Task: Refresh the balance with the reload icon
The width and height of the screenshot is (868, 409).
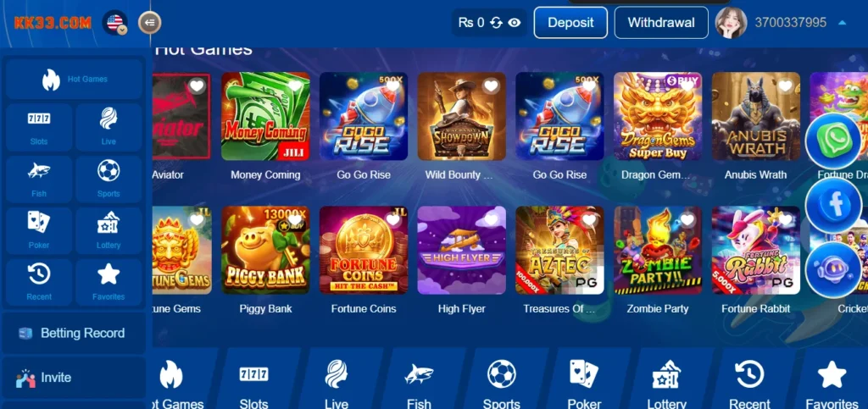Action: coord(496,23)
